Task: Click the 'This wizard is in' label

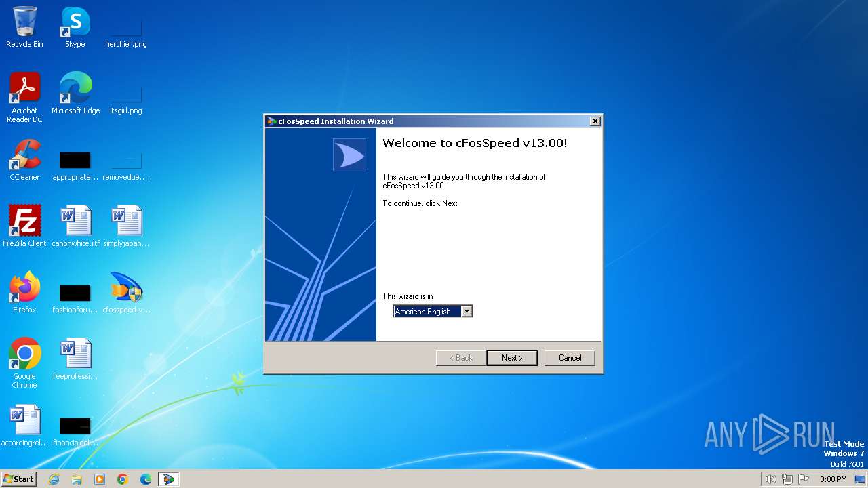Action: point(408,296)
